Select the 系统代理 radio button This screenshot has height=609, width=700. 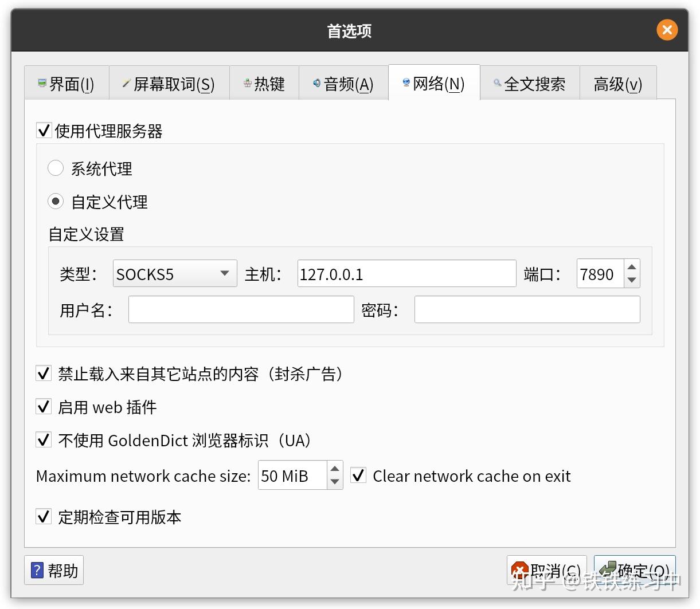(x=56, y=168)
